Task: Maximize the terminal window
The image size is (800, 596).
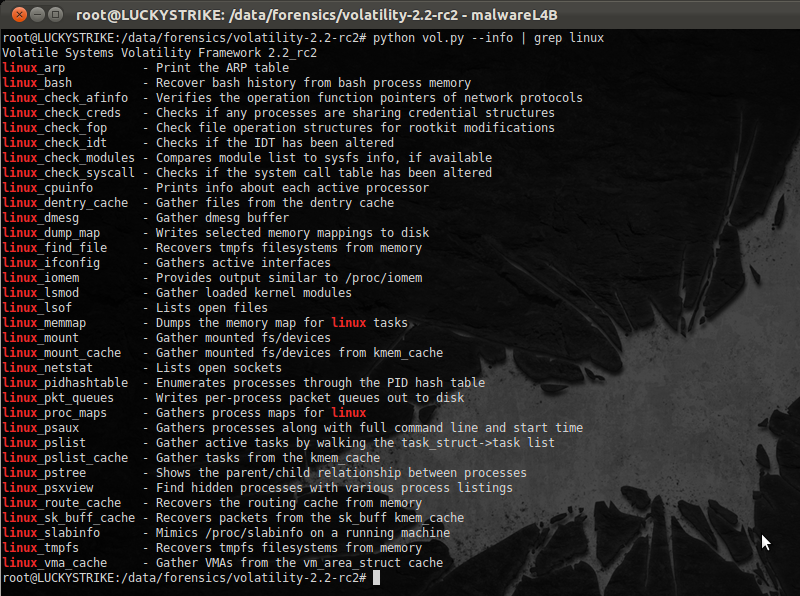Action: pos(56,14)
